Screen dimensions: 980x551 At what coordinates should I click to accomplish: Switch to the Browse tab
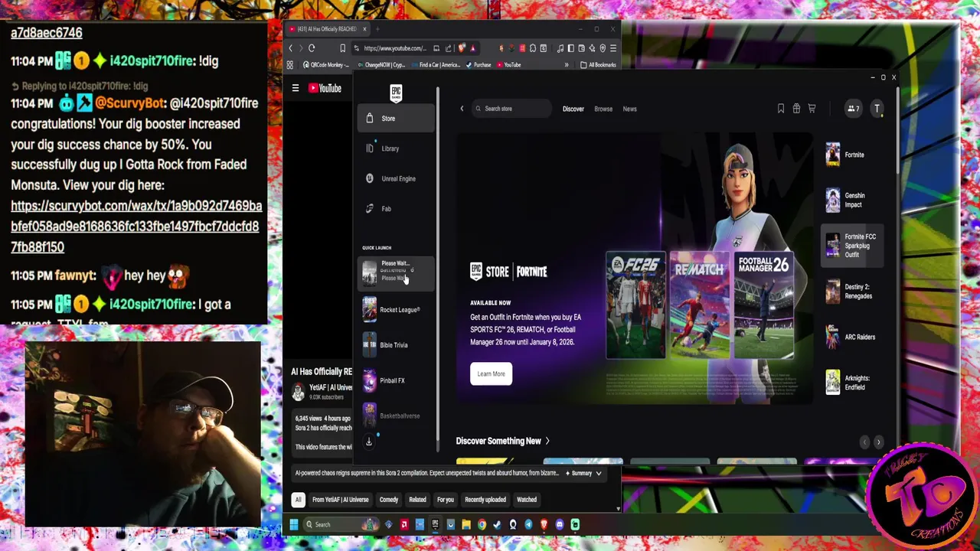point(603,109)
